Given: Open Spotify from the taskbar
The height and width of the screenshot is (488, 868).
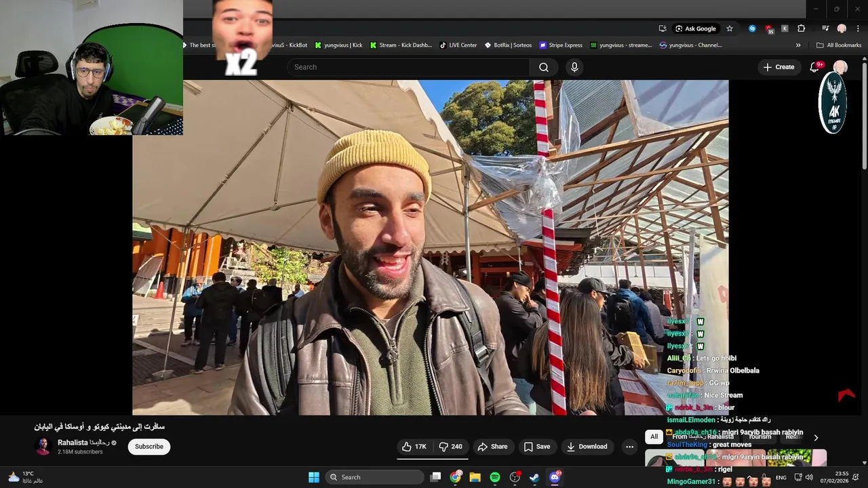Looking at the screenshot, I should [x=495, y=477].
